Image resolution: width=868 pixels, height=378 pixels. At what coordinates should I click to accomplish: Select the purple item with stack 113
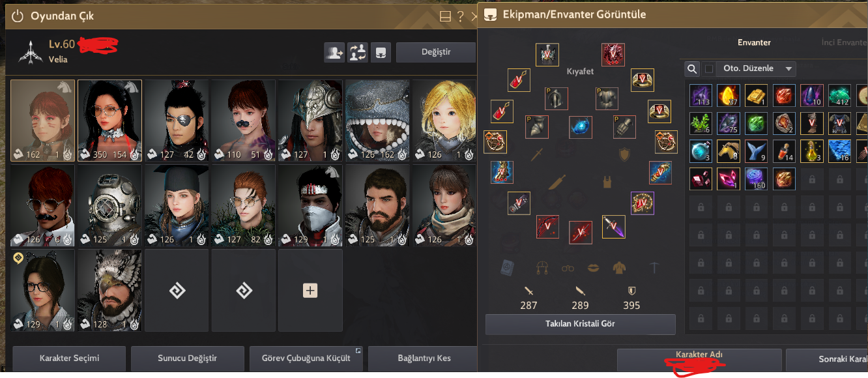(x=701, y=96)
